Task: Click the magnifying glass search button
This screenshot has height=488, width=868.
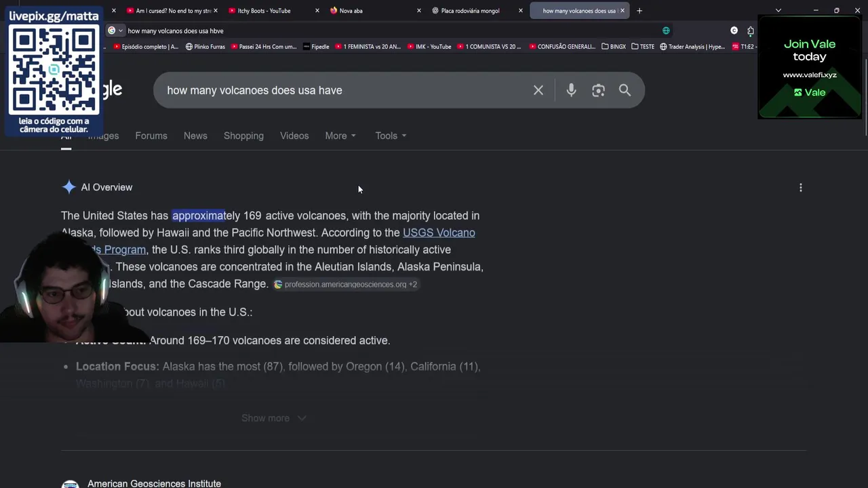Action: (625, 90)
